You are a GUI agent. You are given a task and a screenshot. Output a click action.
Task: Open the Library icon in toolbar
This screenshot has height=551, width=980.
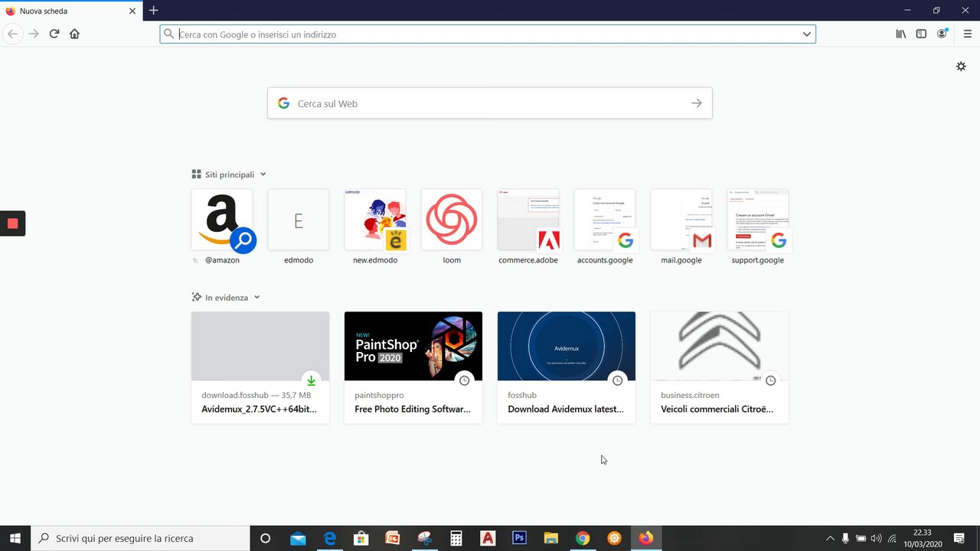point(901,34)
